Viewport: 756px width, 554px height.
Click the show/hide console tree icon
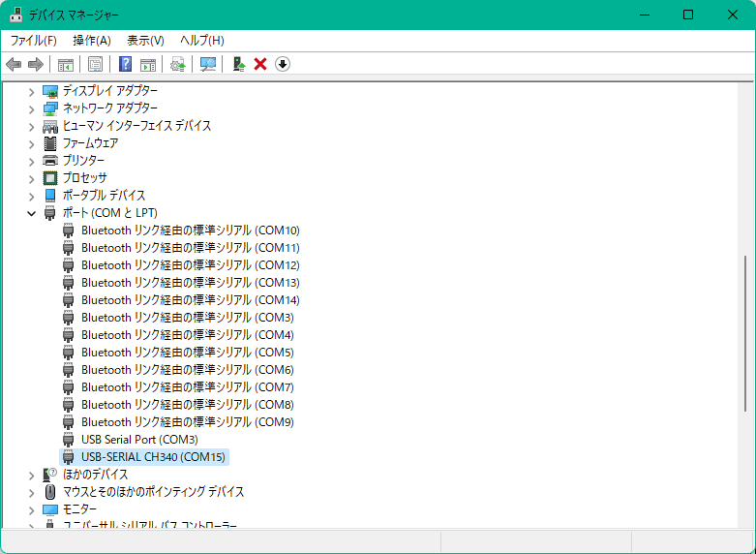[x=66, y=64]
